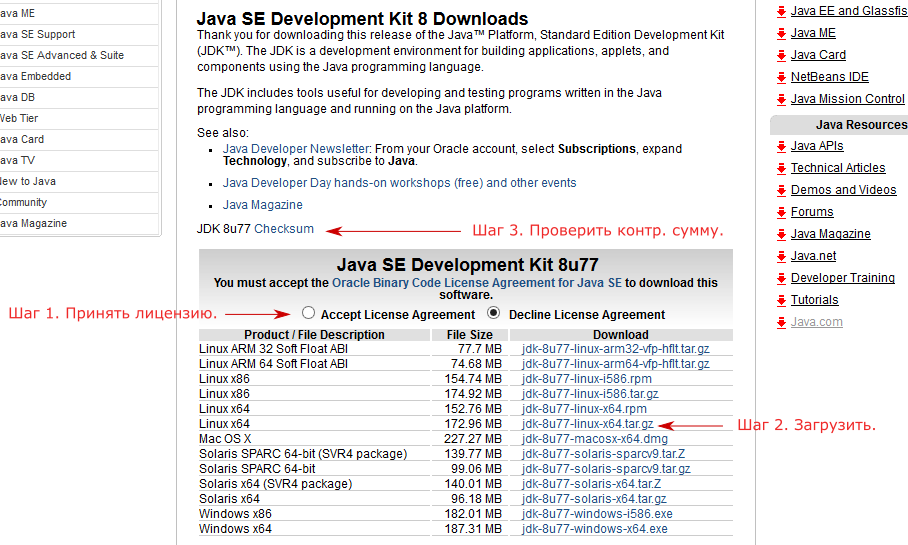Open Java Magazine link in right sidebar
The image size is (908, 545).
(830, 234)
